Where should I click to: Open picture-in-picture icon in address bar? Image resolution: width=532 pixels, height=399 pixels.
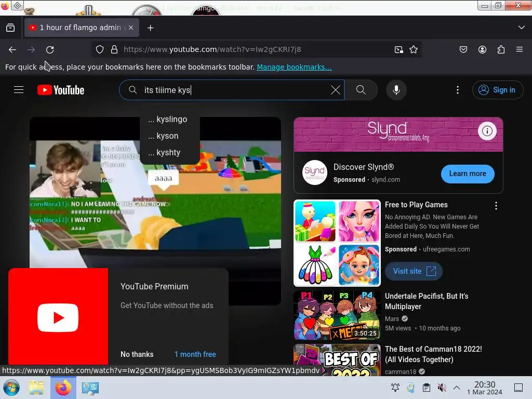tap(398, 49)
